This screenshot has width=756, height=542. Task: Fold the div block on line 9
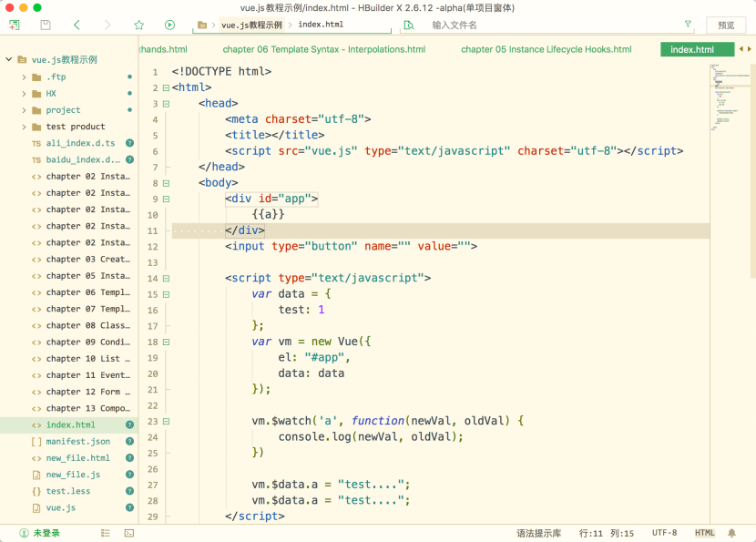[166, 199]
